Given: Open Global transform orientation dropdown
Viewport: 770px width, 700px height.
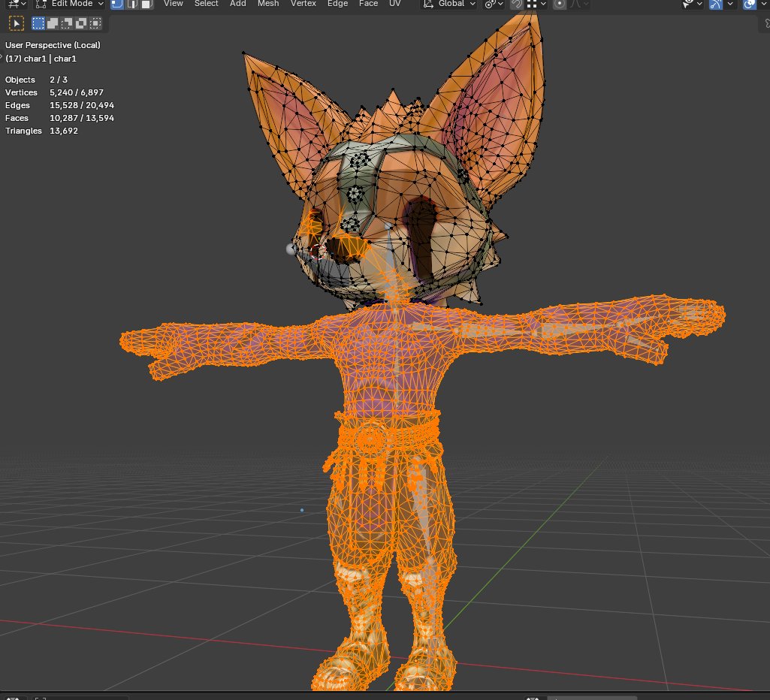Looking at the screenshot, I should tap(449, 4).
